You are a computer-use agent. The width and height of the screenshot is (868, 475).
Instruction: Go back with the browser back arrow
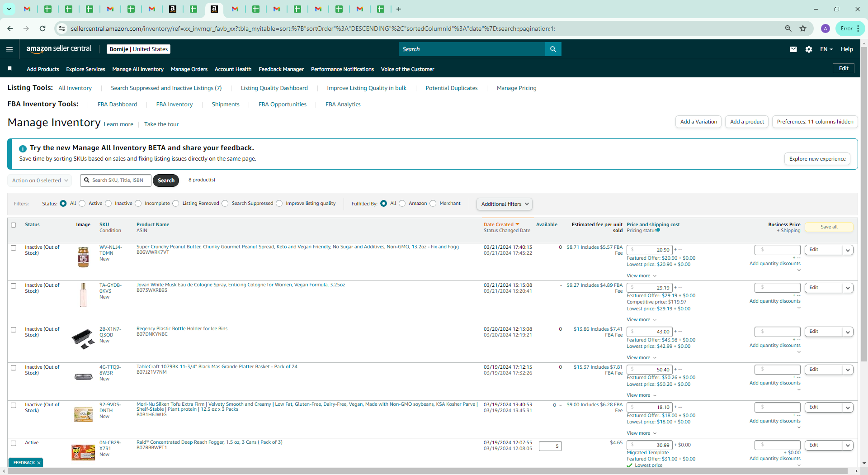tap(10, 28)
